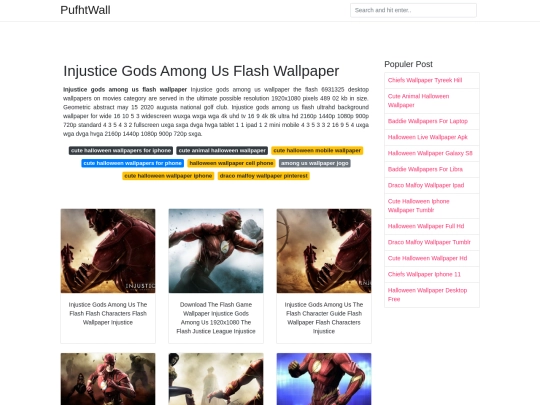Select 'halloween wallpaper cell phone' tag
Viewport: 540px width, 405px height.
pyautogui.click(x=231, y=163)
